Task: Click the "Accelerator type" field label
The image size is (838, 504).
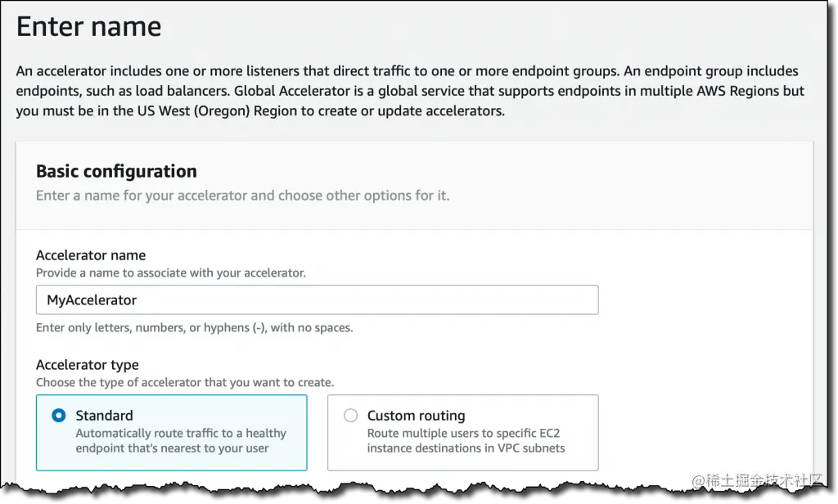Action: 88,365
